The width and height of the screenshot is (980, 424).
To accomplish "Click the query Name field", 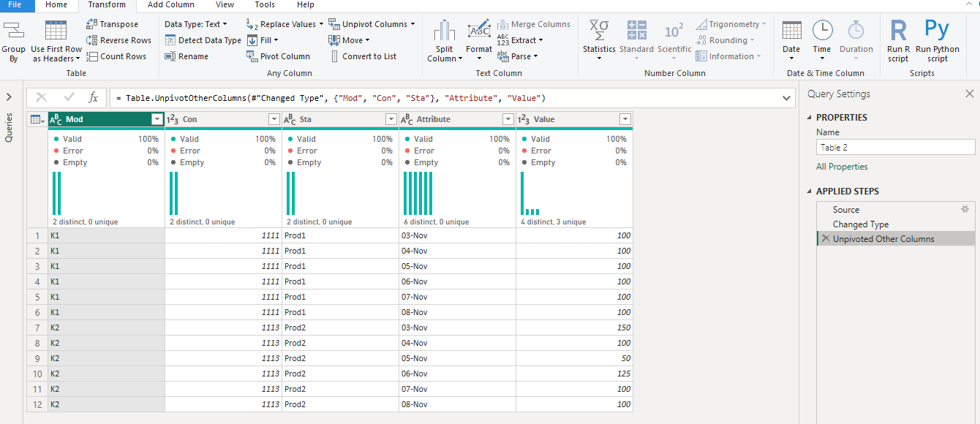I will 896,147.
